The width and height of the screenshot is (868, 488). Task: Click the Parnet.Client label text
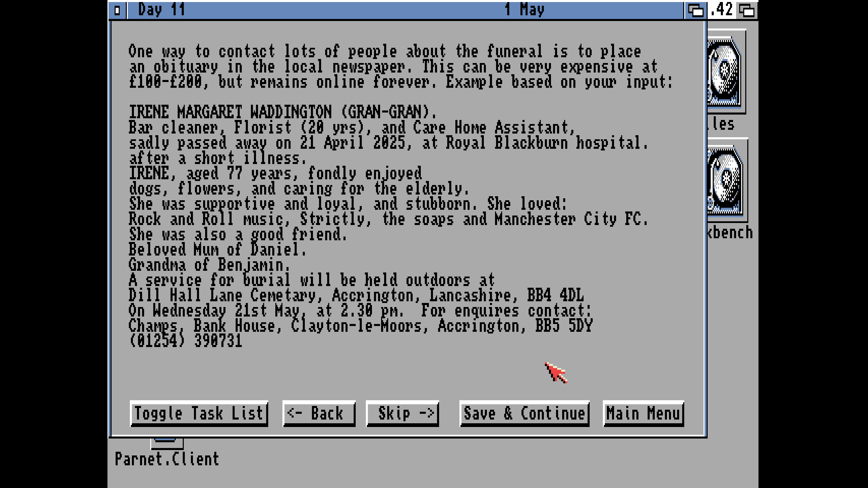tap(167, 460)
